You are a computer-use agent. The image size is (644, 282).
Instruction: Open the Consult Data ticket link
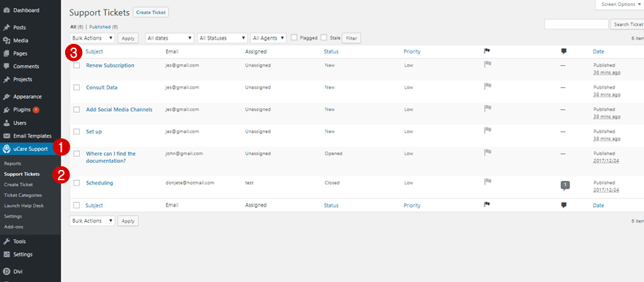[x=102, y=88]
